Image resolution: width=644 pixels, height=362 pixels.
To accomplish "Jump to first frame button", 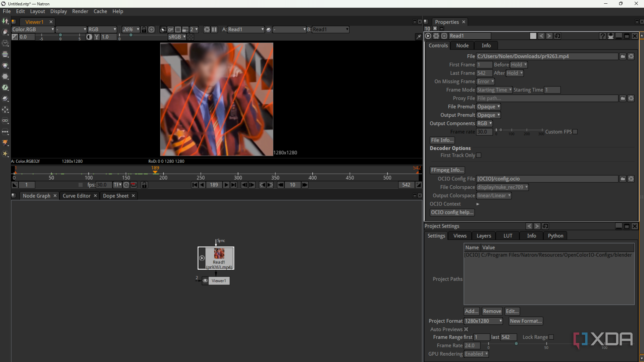I will [x=195, y=185].
